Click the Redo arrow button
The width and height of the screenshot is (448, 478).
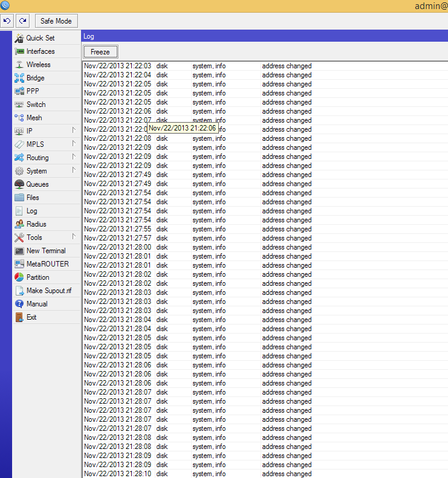22,21
